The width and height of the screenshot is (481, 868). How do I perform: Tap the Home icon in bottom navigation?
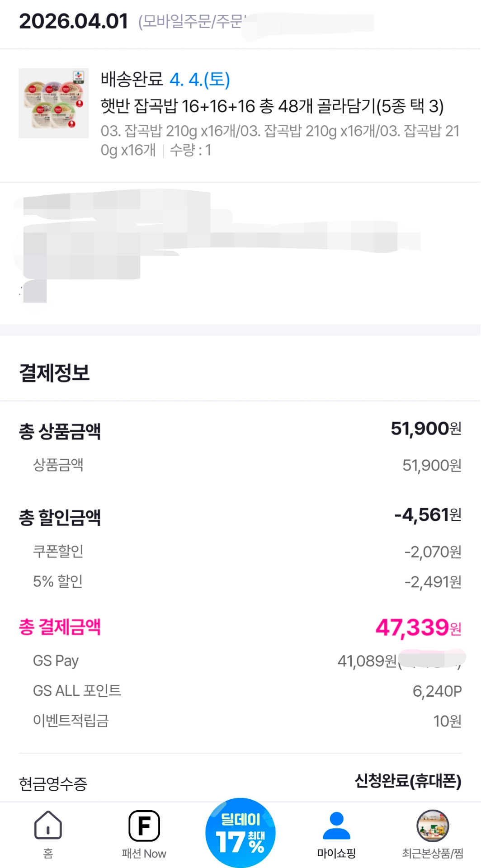(48, 825)
